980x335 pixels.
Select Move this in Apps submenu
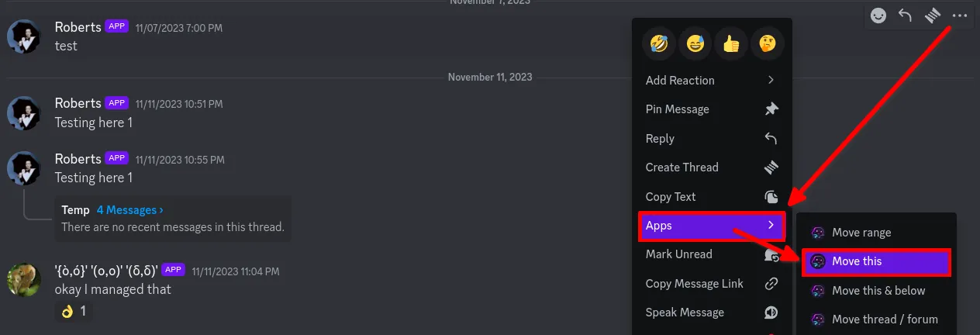pos(876,261)
